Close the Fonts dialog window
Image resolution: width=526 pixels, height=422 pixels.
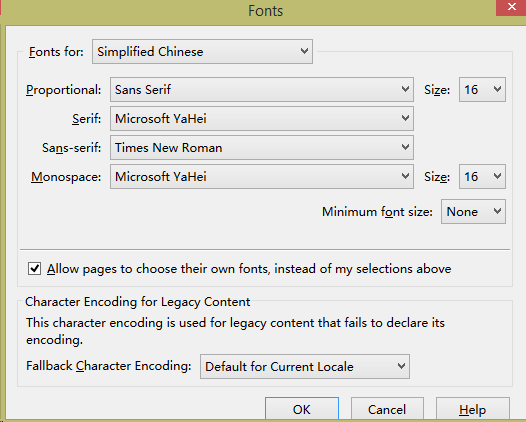(512, 7)
